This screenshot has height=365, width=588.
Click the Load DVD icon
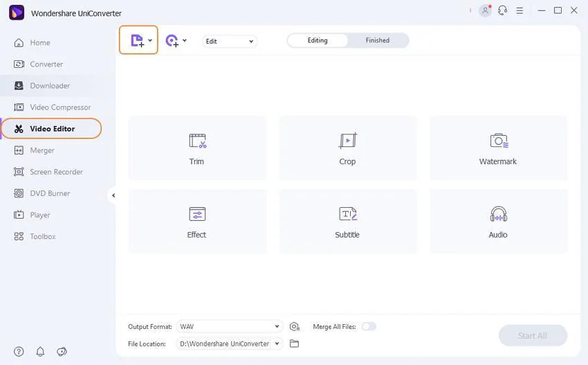click(172, 41)
